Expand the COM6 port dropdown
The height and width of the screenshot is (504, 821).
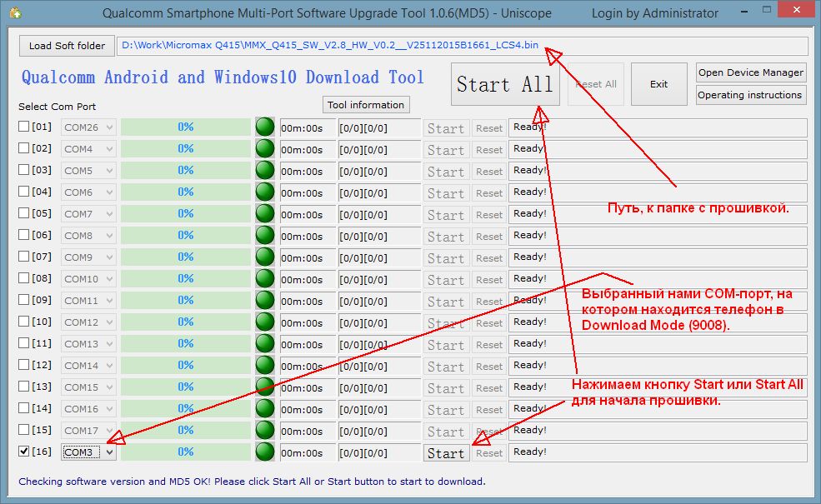point(88,192)
